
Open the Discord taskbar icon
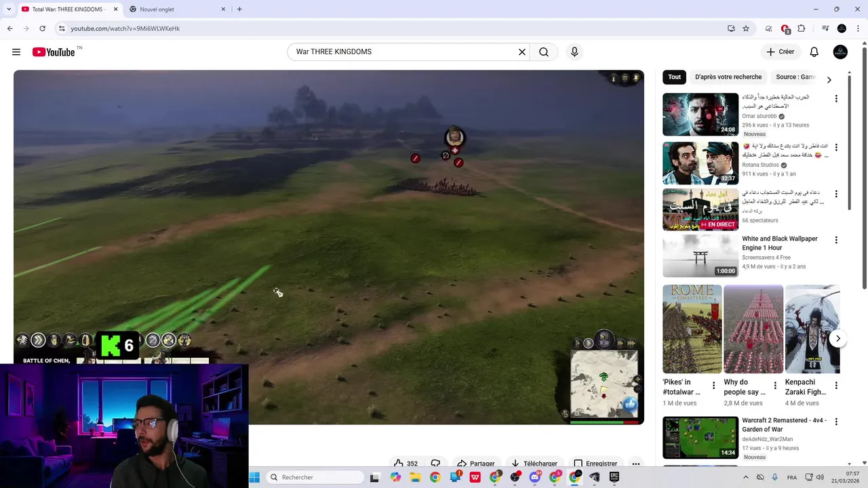tap(535, 477)
